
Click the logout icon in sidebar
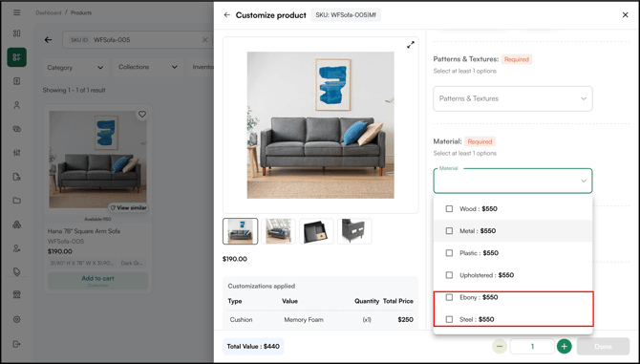click(x=17, y=344)
